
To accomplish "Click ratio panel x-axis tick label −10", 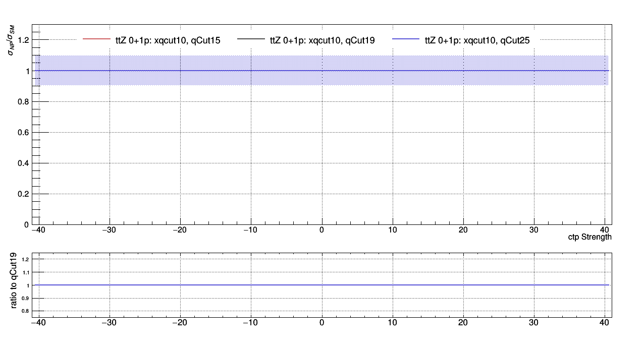I will point(251,322).
